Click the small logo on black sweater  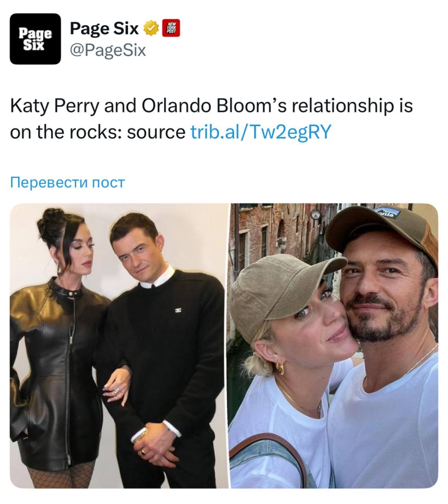[178, 310]
